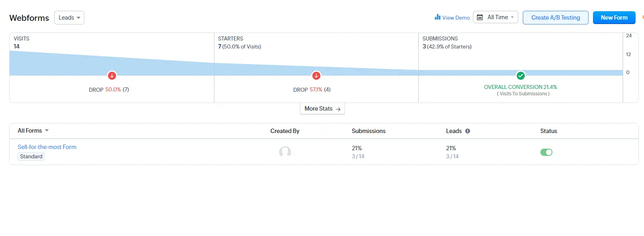Click the Submissions column header
Viewport: 644px width, 236px height.
[x=369, y=131]
